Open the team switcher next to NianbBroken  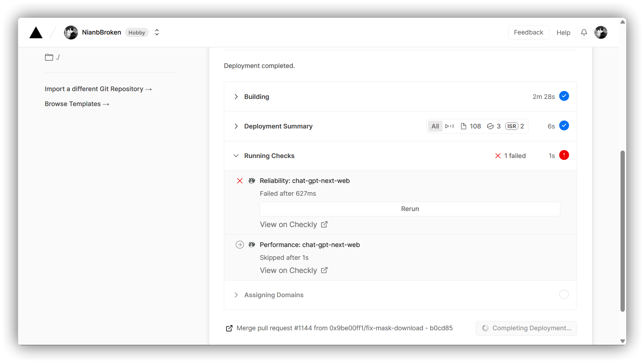(x=157, y=32)
